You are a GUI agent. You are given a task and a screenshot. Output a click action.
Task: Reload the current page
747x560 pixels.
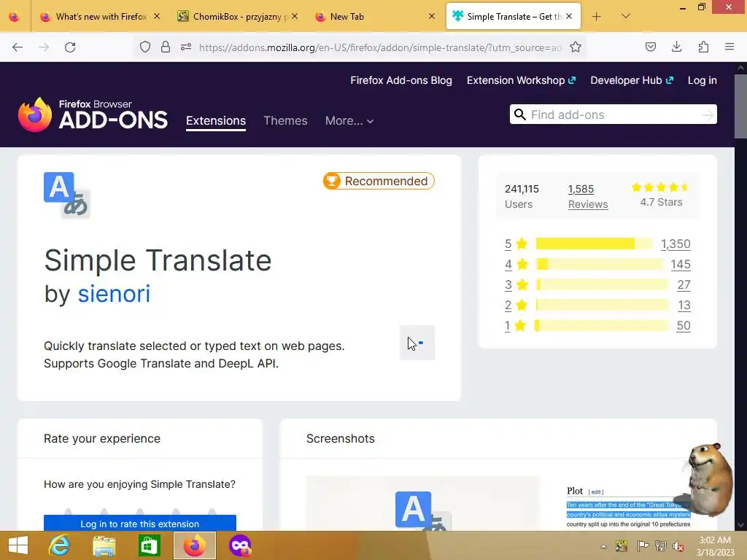click(70, 47)
